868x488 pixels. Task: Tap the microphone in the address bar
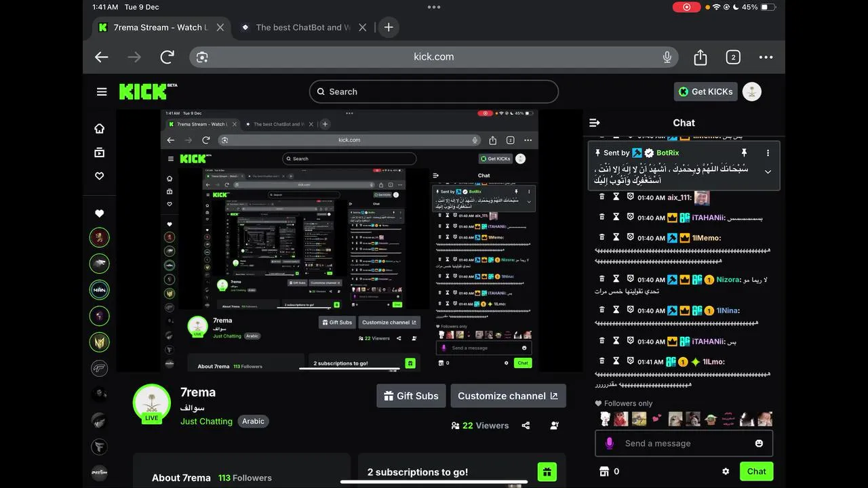pos(667,57)
